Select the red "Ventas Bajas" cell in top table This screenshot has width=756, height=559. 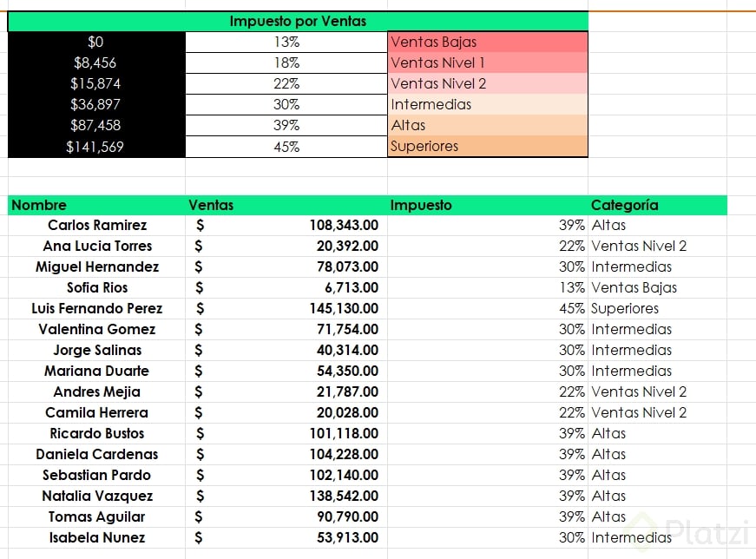[487, 42]
